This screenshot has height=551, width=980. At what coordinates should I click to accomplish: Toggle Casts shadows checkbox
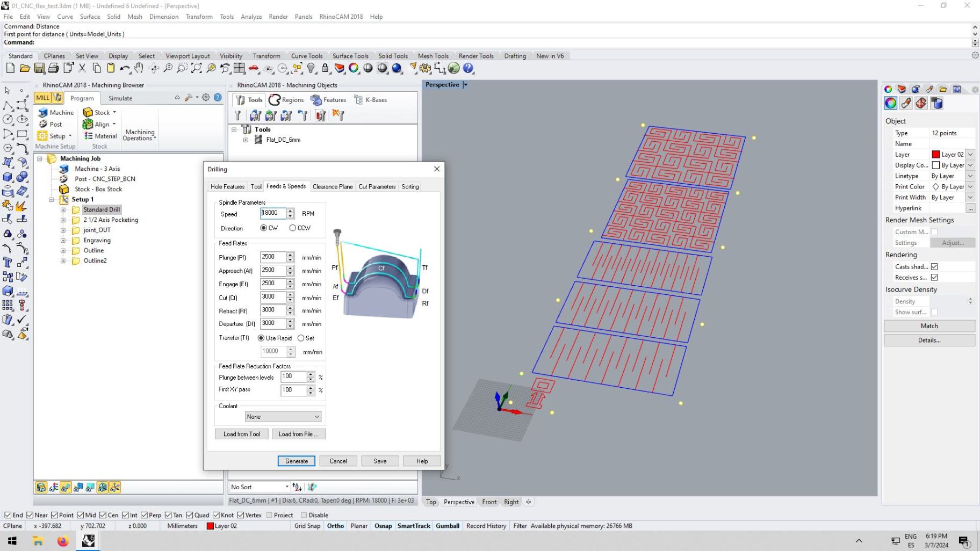(934, 267)
